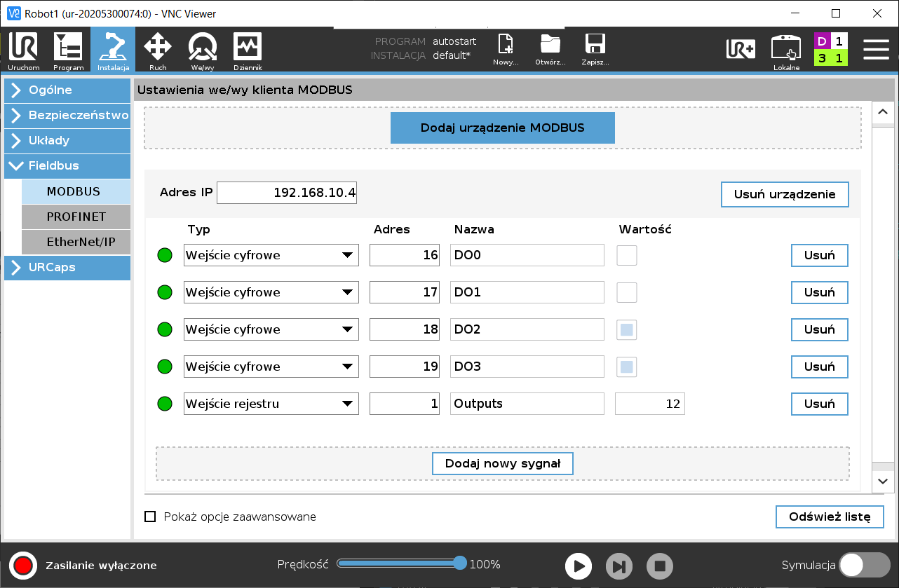Image resolution: width=899 pixels, height=588 pixels.
Task: Click the Outputs value field showing 12
Action: [x=650, y=404]
